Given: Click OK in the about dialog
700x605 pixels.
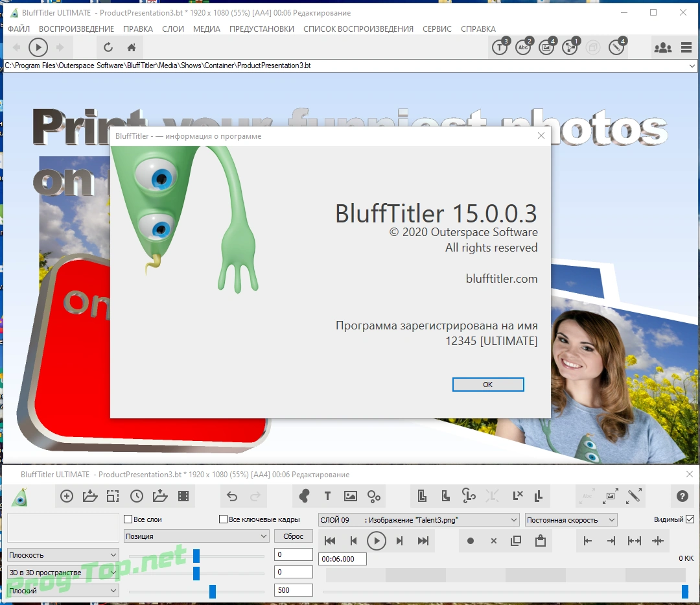Looking at the screenshot, I should pyautogui.click(x=488, y=385).
